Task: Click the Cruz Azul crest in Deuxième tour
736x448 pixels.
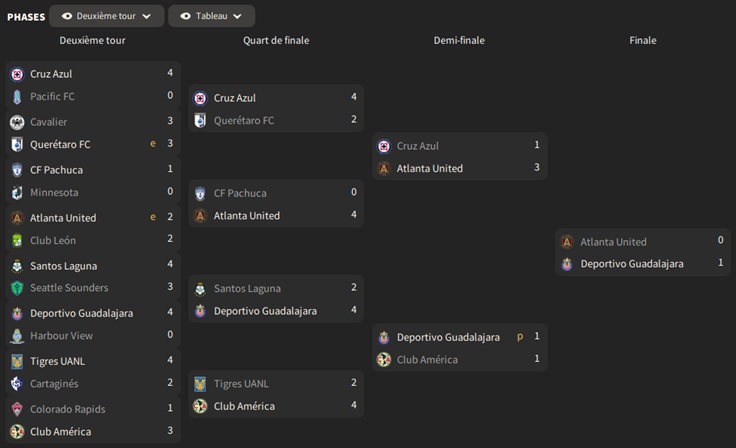Action: click(17, 74)
